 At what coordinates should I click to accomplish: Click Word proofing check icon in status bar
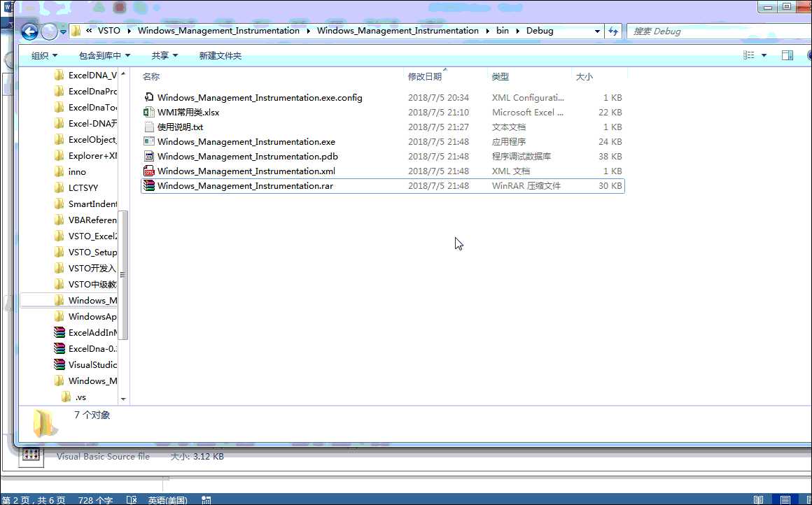[132, 500]
